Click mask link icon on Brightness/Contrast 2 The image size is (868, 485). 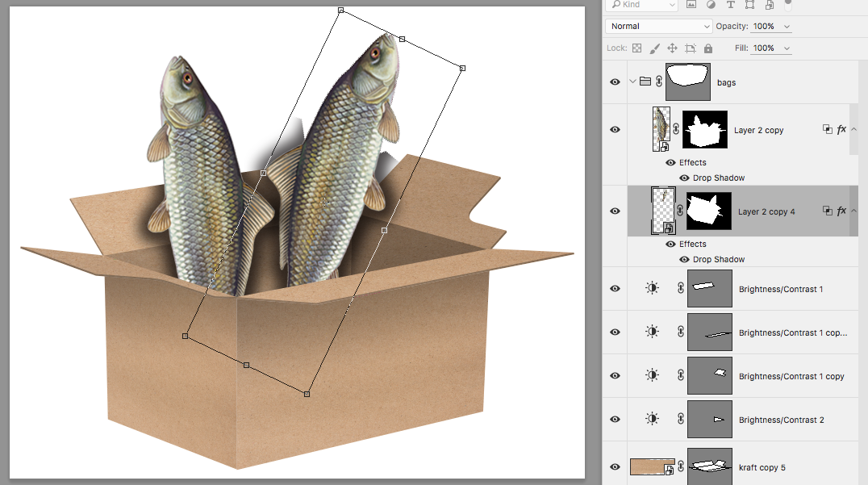pos(681,419)
